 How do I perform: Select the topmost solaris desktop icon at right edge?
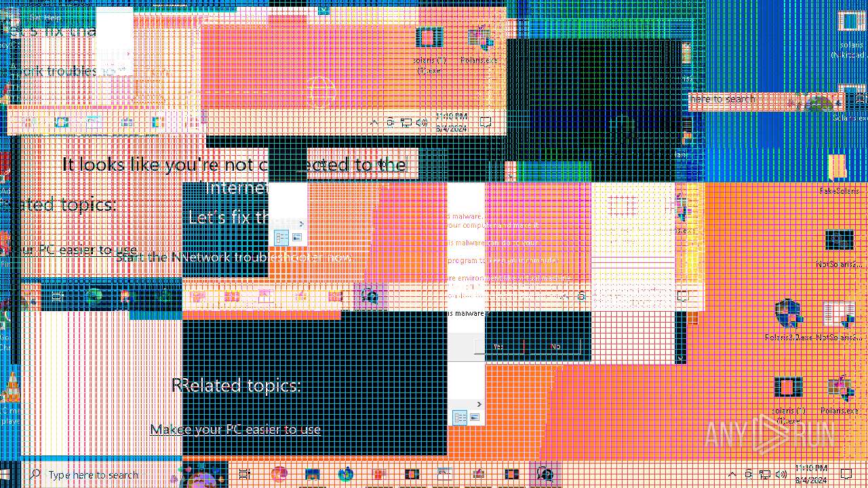(x=850, y=34)
